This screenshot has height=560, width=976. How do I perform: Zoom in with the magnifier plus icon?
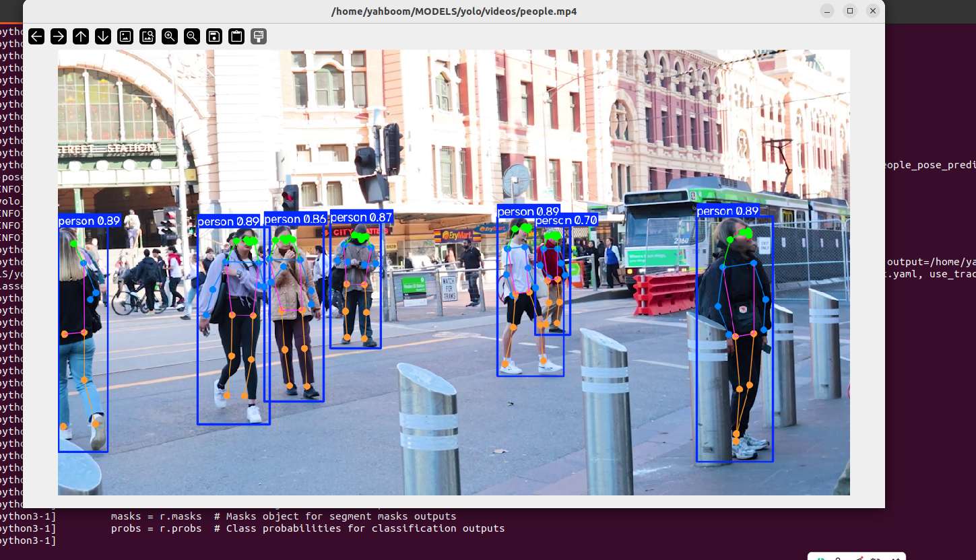(170, 36)
